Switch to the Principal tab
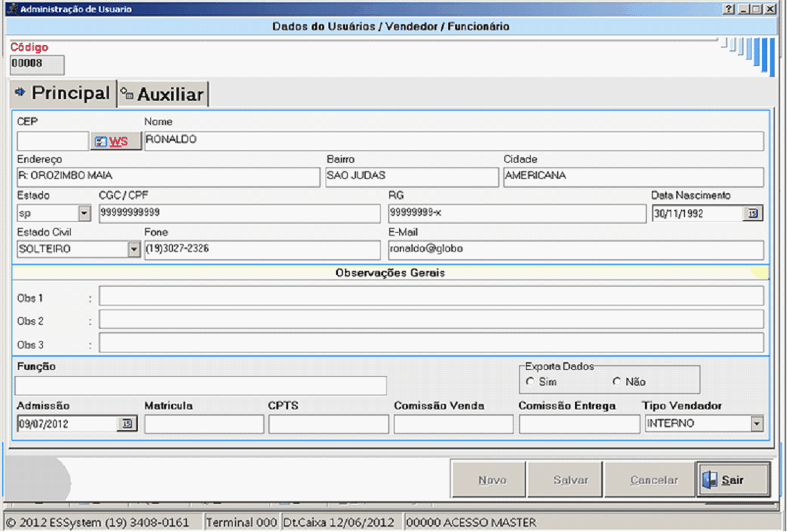The height and width of the screenshot is (532, 787). [x=62, y=93]
